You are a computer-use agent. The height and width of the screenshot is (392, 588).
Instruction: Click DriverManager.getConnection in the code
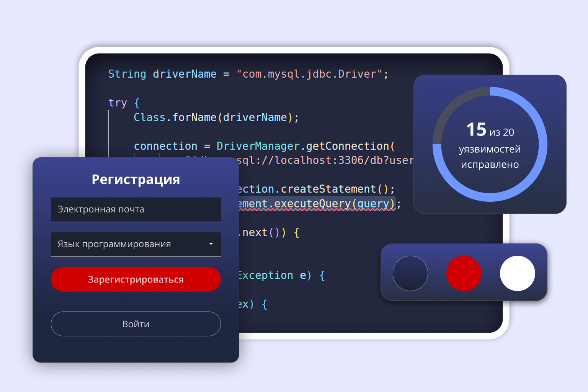click(302, 146)
